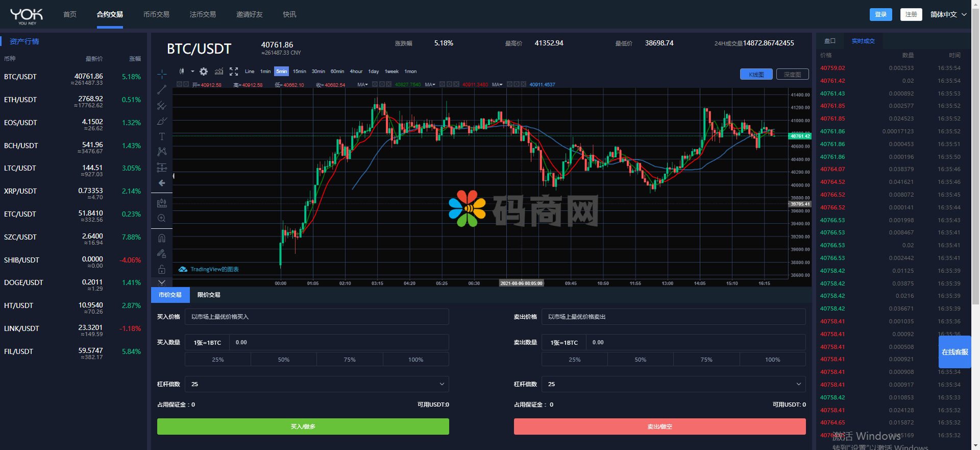Click the green 买入/做多 button
The width and height of the screenshot is (980, 450).
point(303,427)
